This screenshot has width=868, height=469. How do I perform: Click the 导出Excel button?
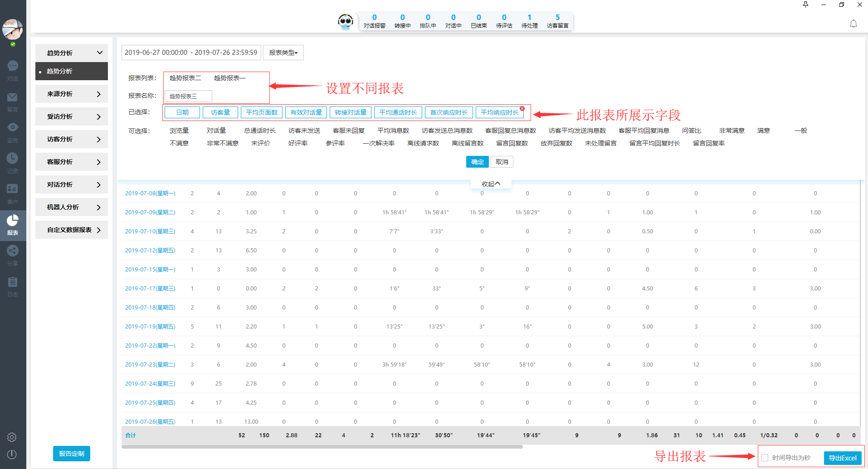pyautogui.click(x=843, y=458)
